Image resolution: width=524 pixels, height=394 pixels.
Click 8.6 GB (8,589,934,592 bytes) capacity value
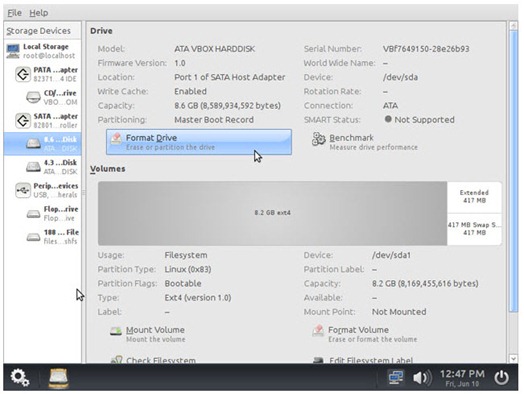coord(228,106)
